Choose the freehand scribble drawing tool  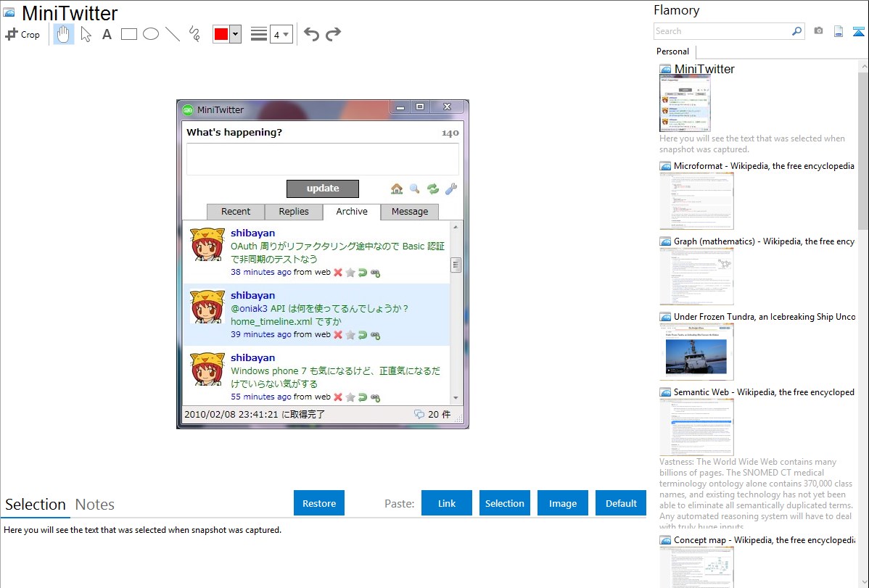194,34
